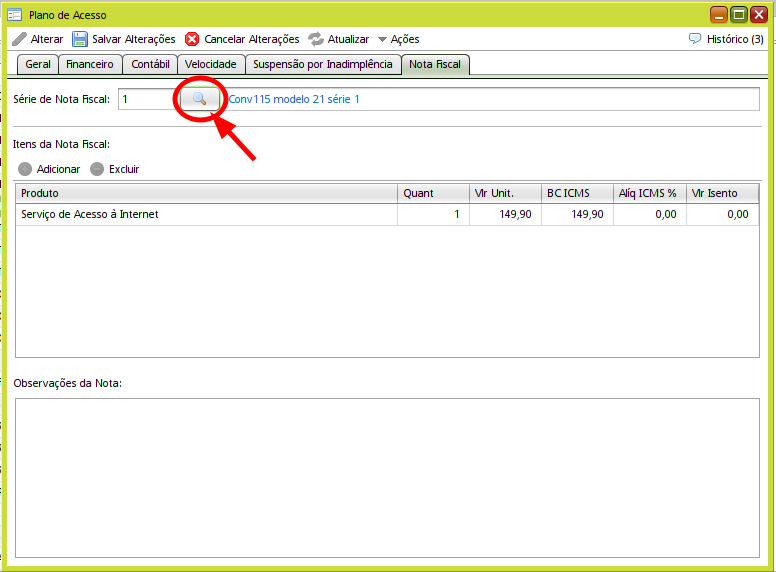Go to the Velocidade tab
This screenshot has width=776, height=572.
tap(210, 64)
